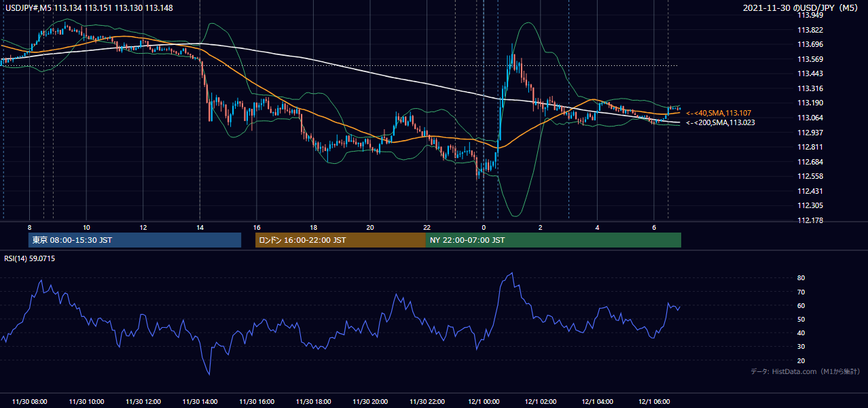The height and width of the screenshot is (408, 868).
Task: Click RSI scale value 20
Action: point(801,360)
